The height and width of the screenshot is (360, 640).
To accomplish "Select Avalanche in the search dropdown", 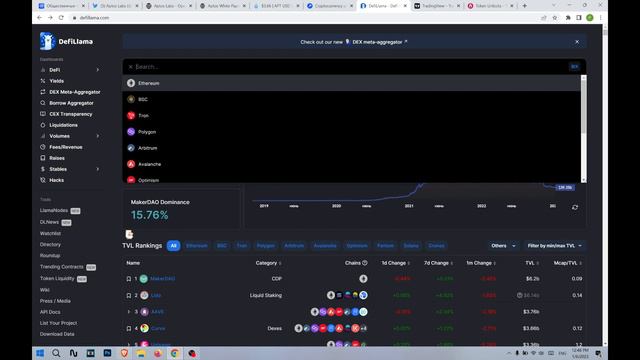I will point(351,164).
